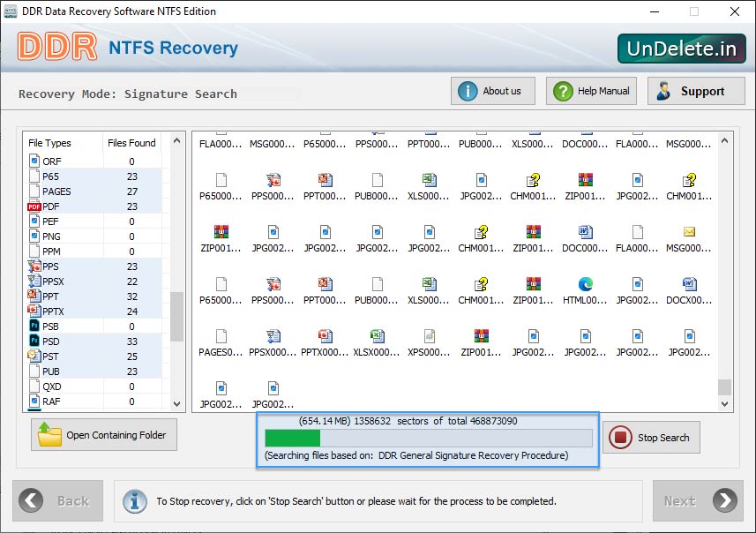The image size is (756, 533).
Task: Click the About us label
Action: tap(502, 91)
